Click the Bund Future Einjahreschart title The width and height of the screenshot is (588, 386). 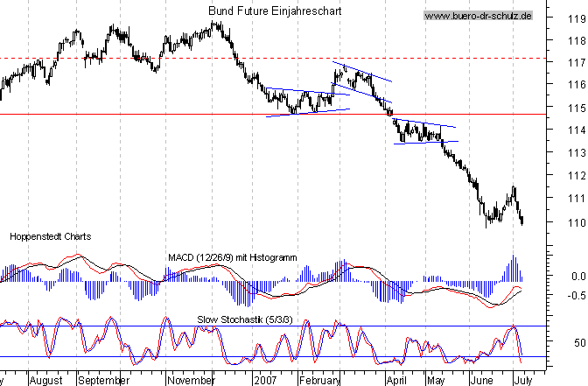[x=275, y=11]
